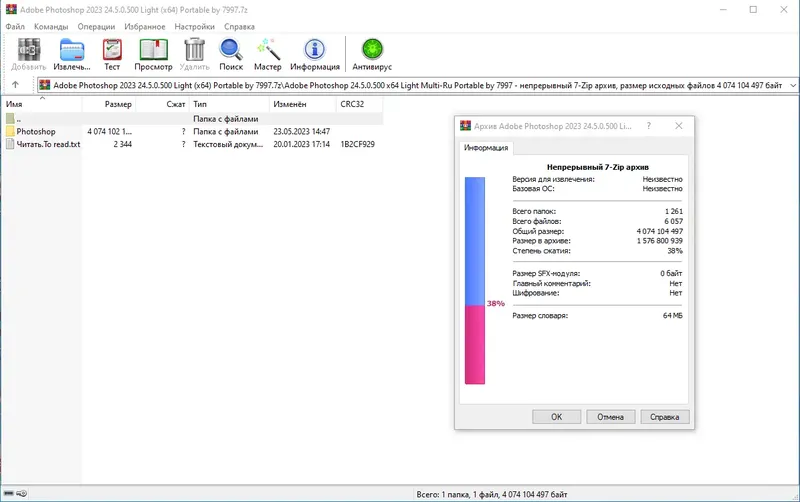800x502 pixels.
Task: Start the Антивирус scan icon
Action: click(x=372, y=50)
